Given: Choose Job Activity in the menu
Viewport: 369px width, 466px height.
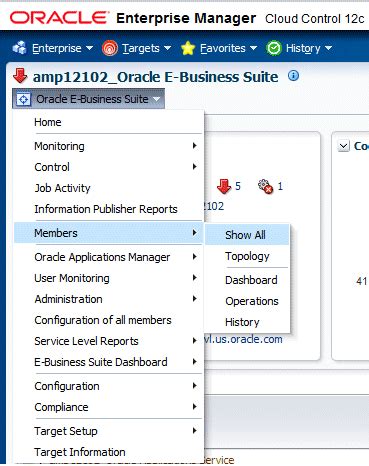Looking at the screenshot, I should coord(108,188).
